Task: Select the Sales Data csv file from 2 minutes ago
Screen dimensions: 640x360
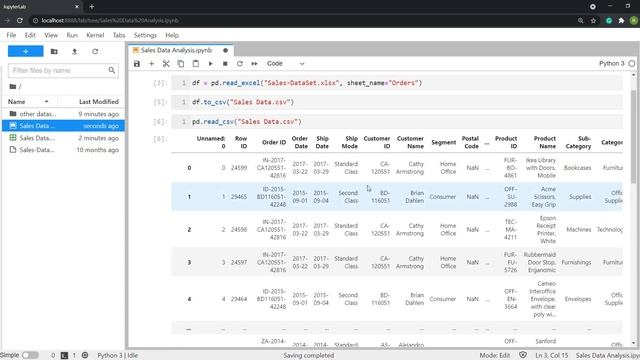Action: (x=63, y=138)
